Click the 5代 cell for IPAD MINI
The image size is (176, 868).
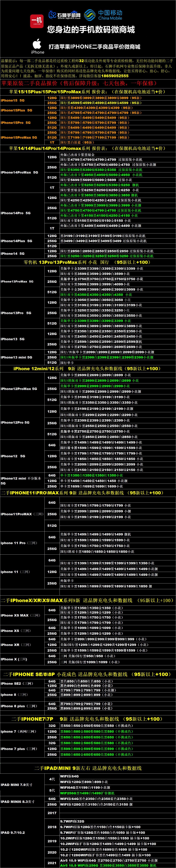pyautogui.click(x=52, y=790)
